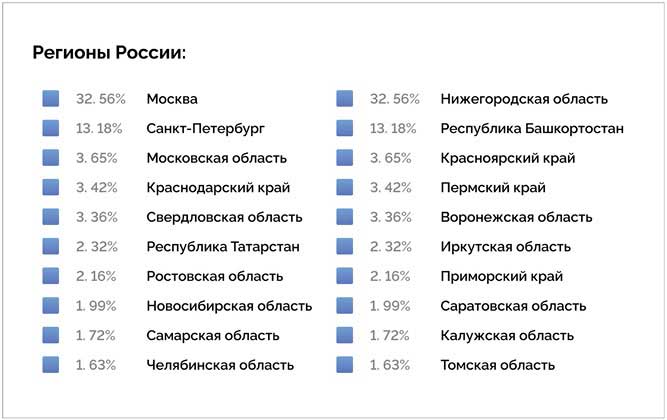The height and width of the screenshot is (420, 667).
Task: Click the Московская область label
Action: click(216, 158)
